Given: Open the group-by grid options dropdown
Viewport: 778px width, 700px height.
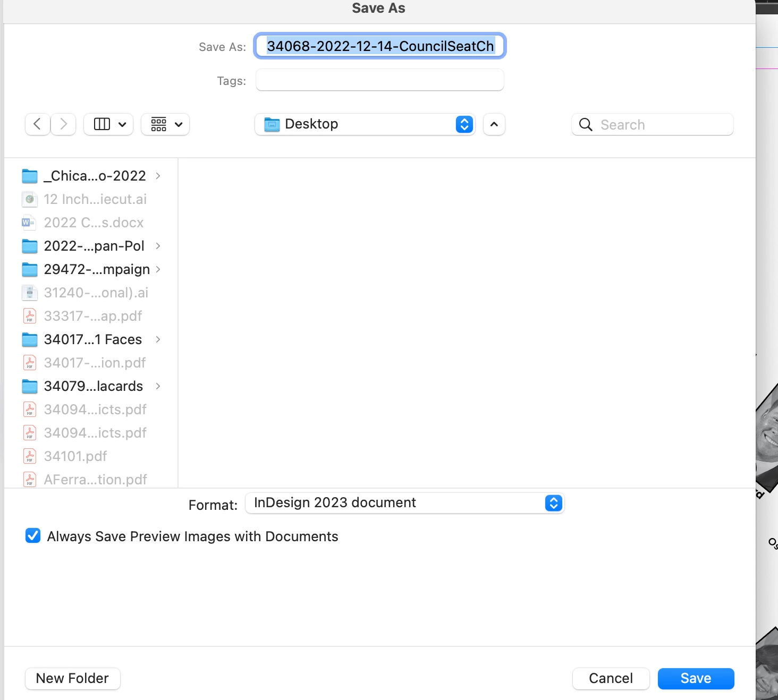Looking at the screenshot, I should 165,124.
